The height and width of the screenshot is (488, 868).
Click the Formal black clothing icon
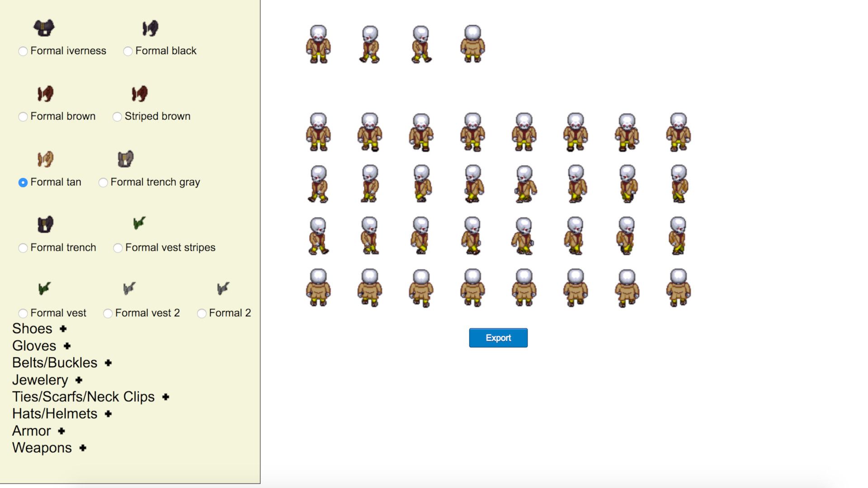150,28
